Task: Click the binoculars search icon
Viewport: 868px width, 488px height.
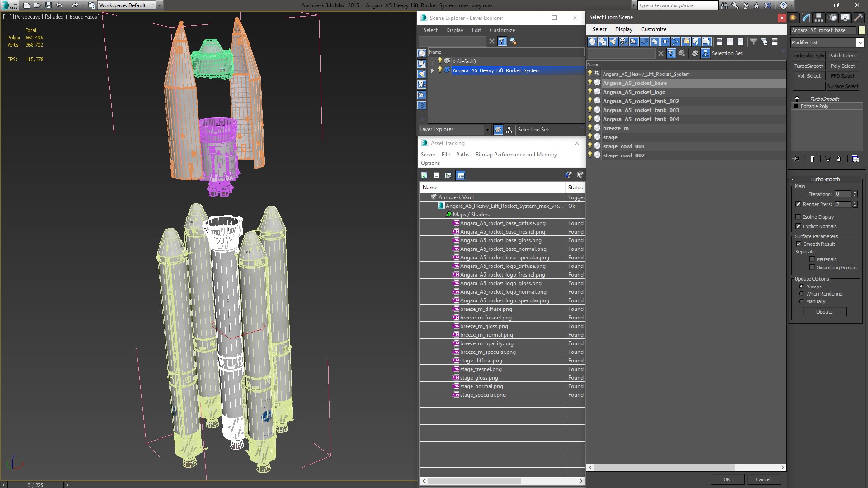Action: tap(724, 5)
